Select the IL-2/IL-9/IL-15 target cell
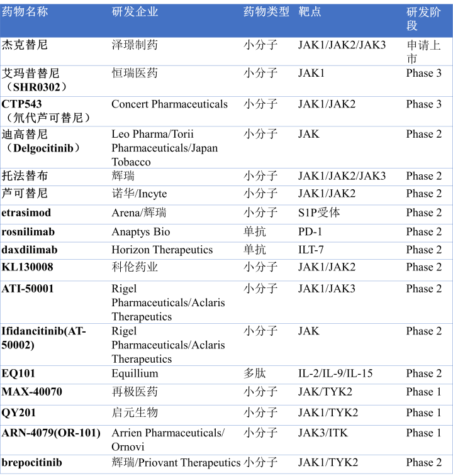Image resolution: width=453 pixels, height=476 pixels. pyautogui.click(x=335, y=374)
